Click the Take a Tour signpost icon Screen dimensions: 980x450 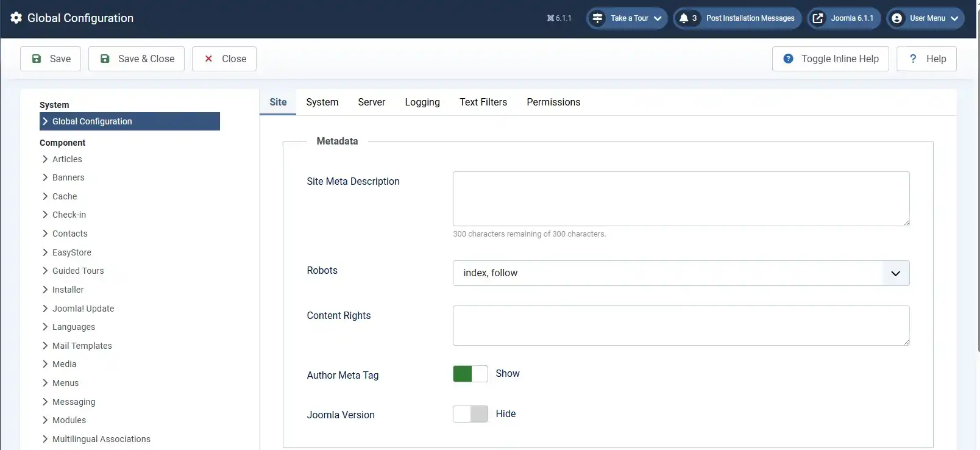pos(597,18)
